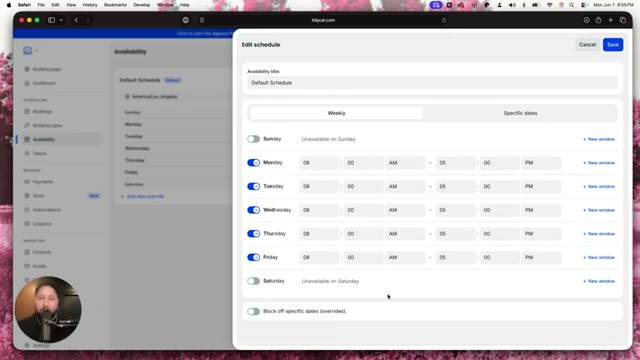Disable the Monday availability toggle
This screenshot has height=360, width=640.
253,163
